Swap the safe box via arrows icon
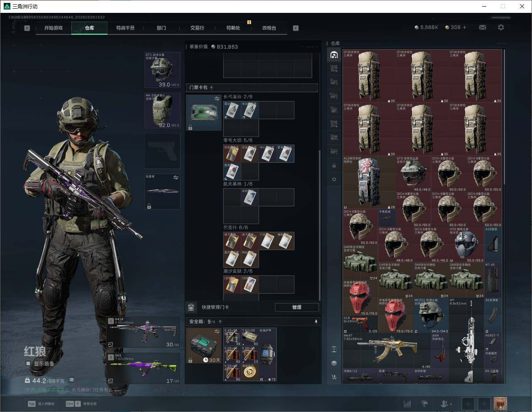The width and height of the screenshot is (532, 412). pos(217,331)
